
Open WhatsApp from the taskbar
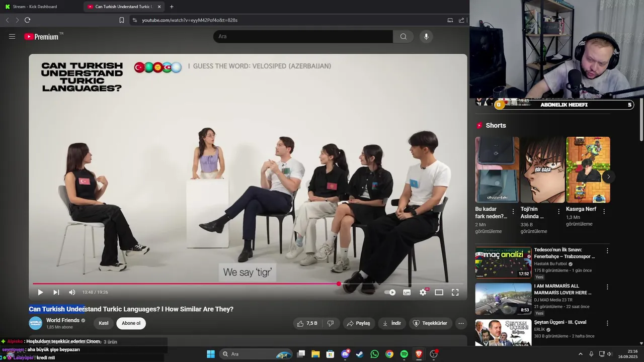pyautogui.click(x=374, y=354)
